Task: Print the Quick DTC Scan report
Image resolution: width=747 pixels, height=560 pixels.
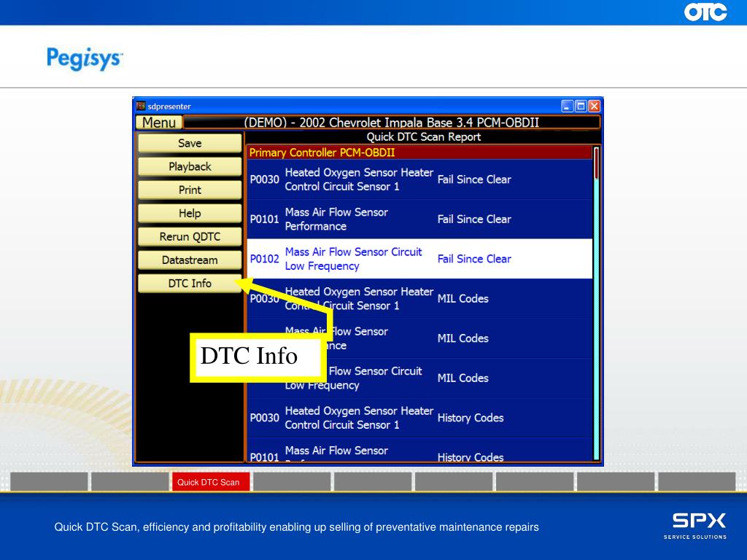Action: coord(190,190)
